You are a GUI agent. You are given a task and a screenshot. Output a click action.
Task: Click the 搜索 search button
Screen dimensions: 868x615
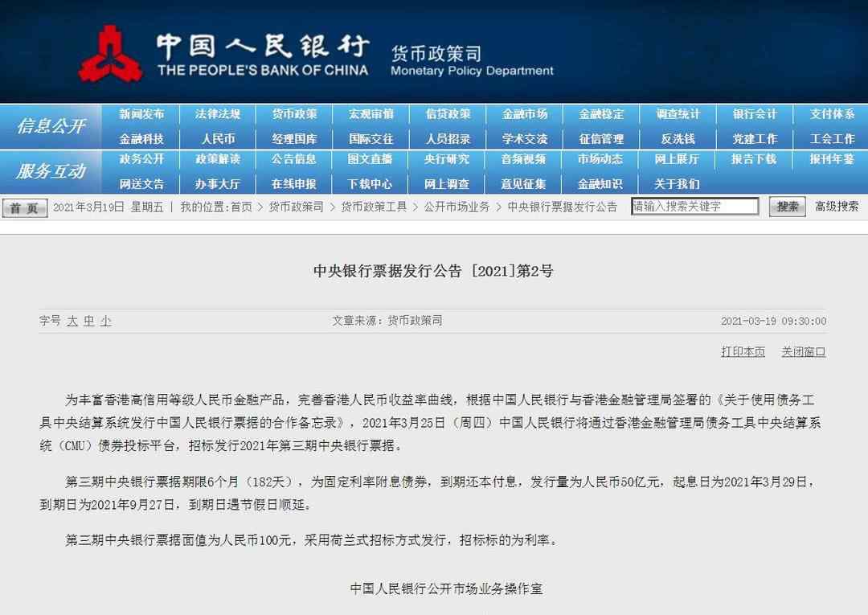pos(787,207)
